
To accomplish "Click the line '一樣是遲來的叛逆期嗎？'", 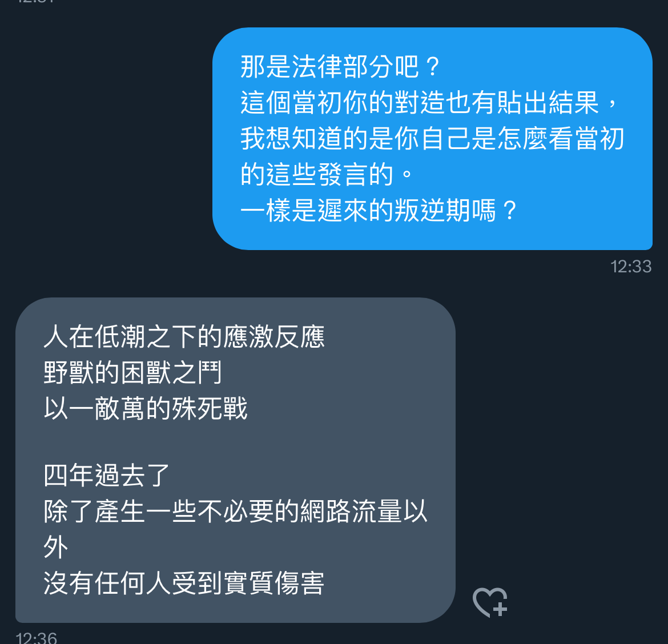I will [x=379, y=211].
